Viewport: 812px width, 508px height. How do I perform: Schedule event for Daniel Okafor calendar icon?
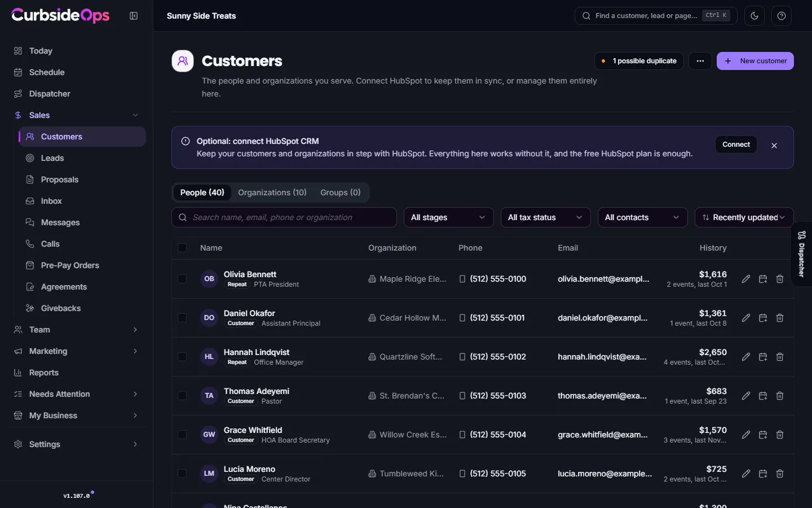click(763, 318)
